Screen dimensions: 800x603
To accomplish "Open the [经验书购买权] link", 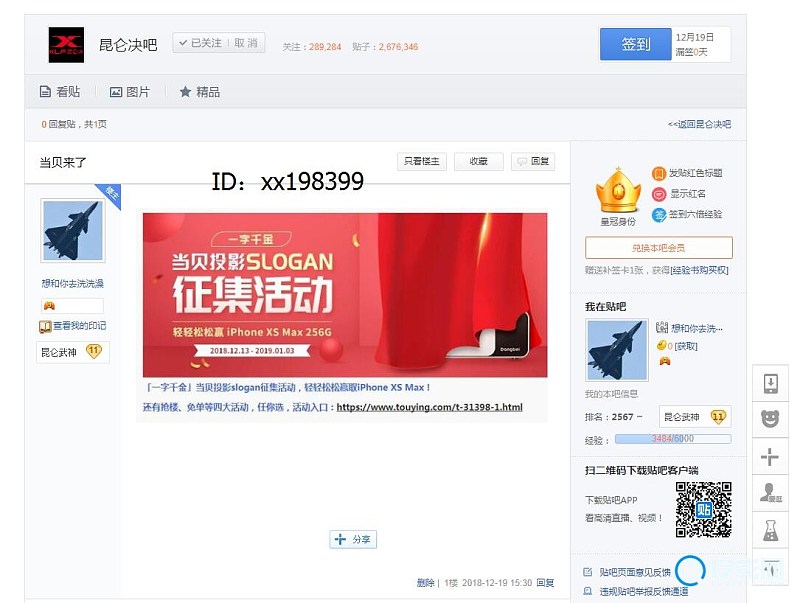I will [699, 270].
